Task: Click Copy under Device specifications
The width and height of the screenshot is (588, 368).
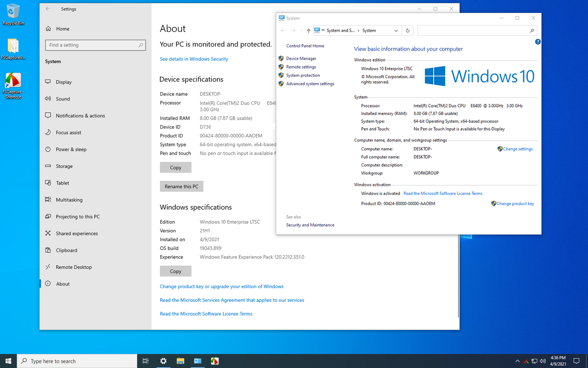Action: point(175,167)
